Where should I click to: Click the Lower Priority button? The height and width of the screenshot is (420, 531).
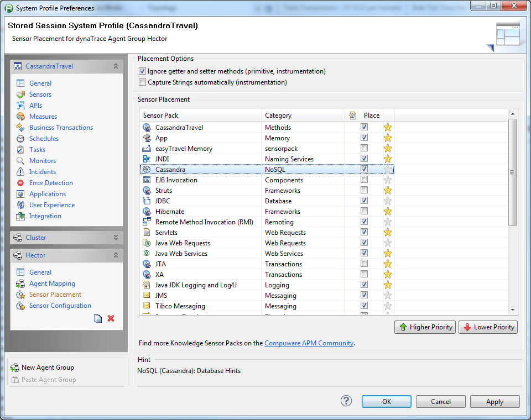click(488, 327)
